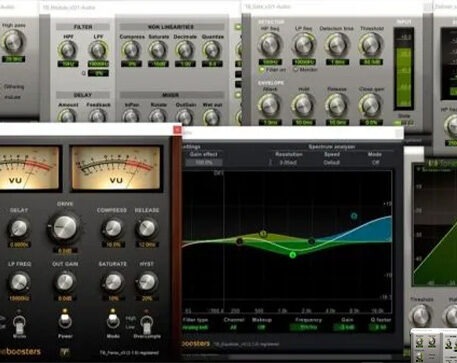The height and width of the screenshot is (363, 457).
Task: Flip the Mode switch under SATURATE knob
Action: click(113, 321)
